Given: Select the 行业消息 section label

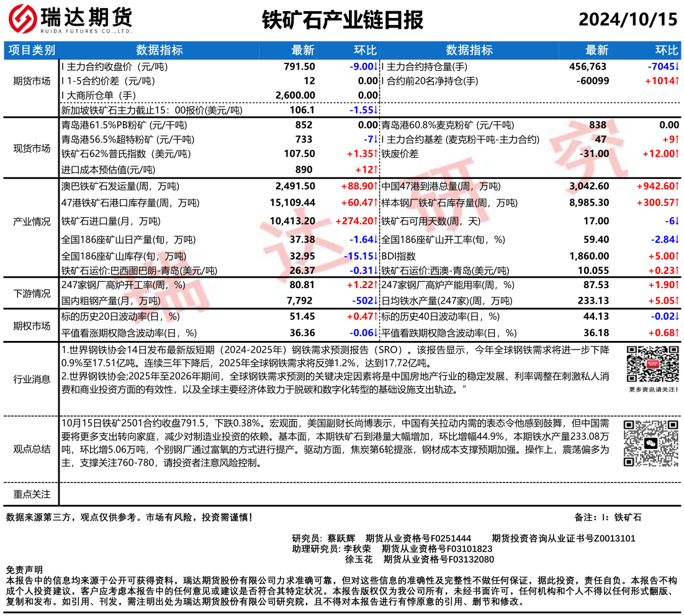Looking at the screenshot, I should (x=32, y=379).
